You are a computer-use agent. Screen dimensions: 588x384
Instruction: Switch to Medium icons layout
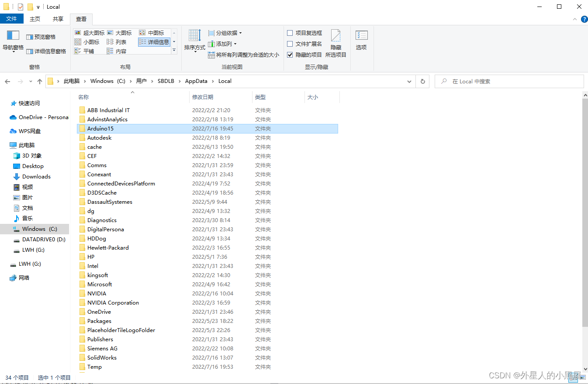[152, 33]
